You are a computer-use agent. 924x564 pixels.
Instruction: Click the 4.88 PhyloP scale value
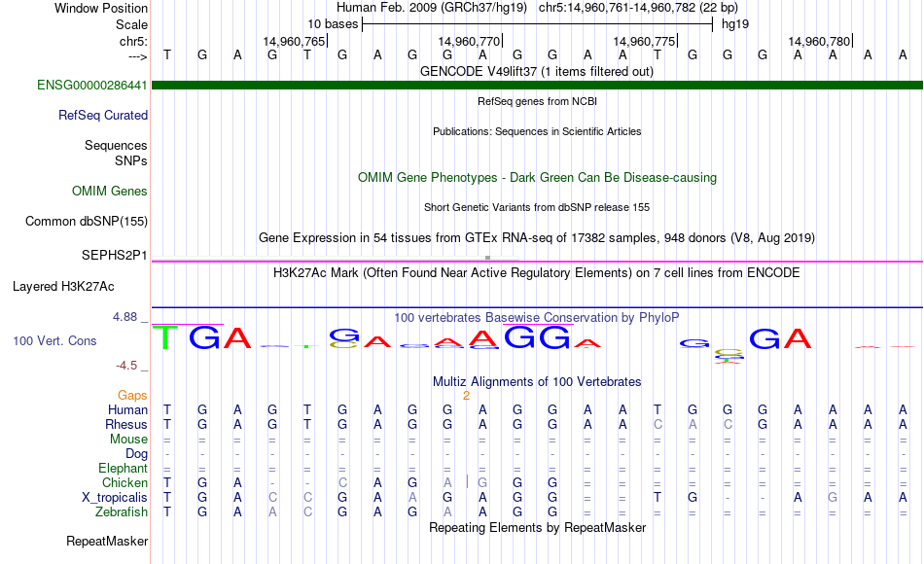pos(124,317)
